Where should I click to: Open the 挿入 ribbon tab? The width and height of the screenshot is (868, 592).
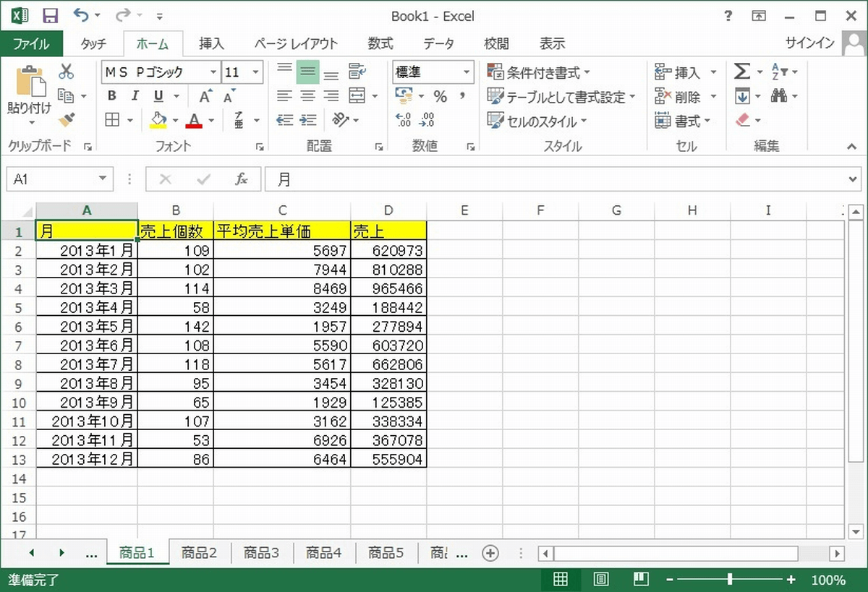[x=211, y=44]
